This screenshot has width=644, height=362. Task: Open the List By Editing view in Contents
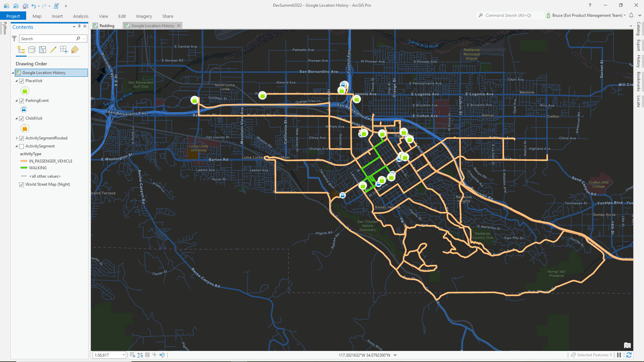tap(53, 50)
